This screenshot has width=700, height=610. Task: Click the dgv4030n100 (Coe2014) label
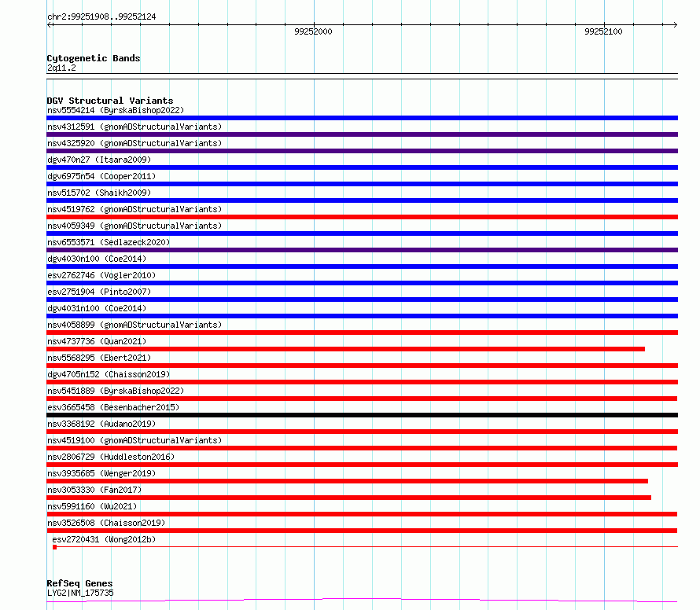(97, 259)
